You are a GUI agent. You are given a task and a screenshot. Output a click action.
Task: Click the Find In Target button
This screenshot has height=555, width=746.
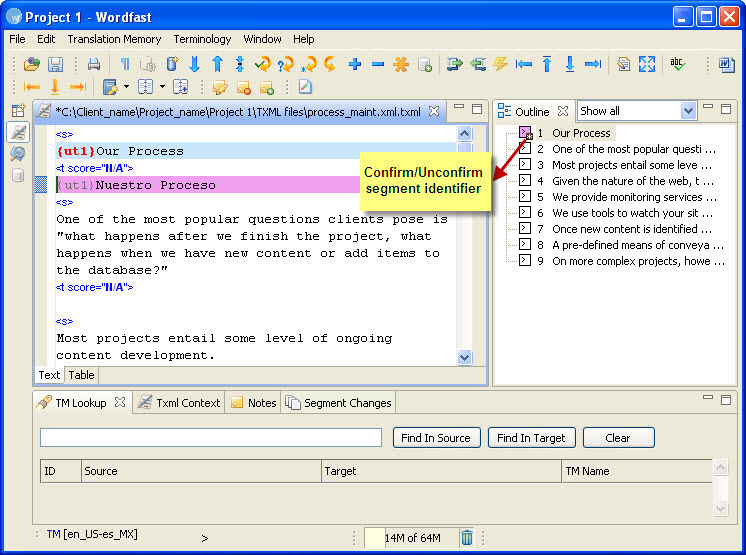coord(531,438)
